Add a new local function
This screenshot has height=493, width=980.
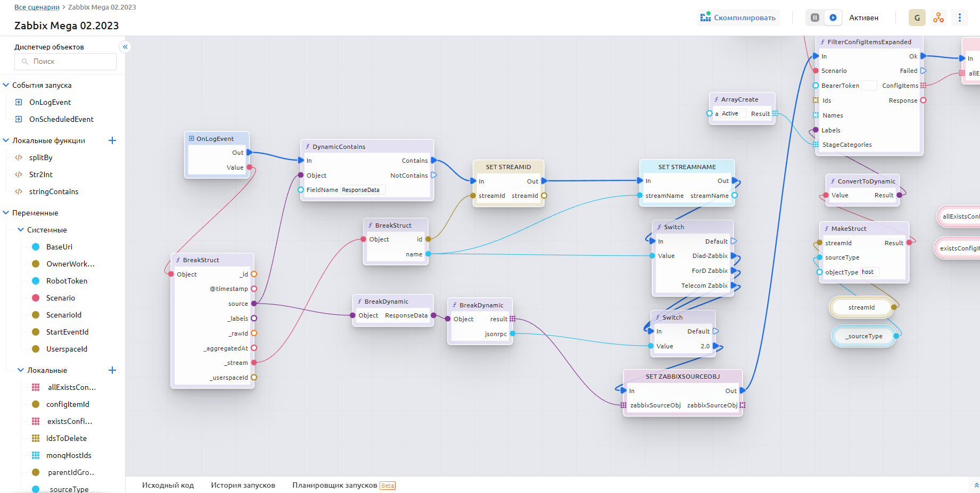click(x=112, y=140)
